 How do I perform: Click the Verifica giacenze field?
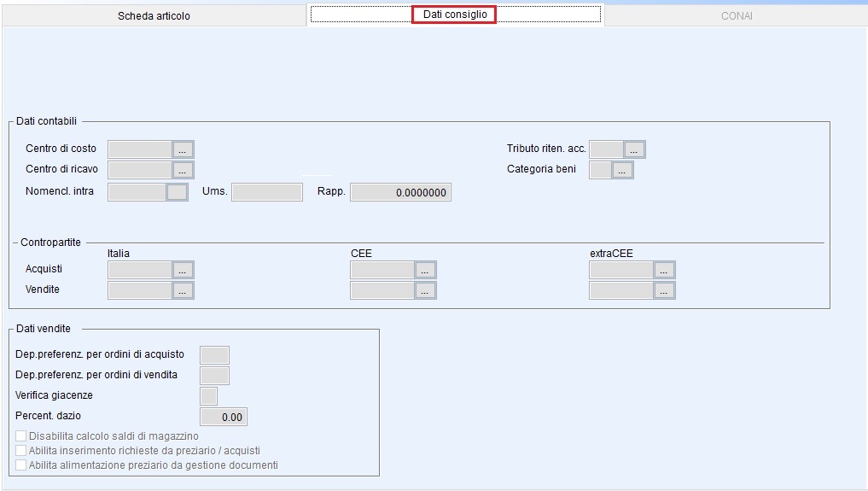[x=208, y=396]
